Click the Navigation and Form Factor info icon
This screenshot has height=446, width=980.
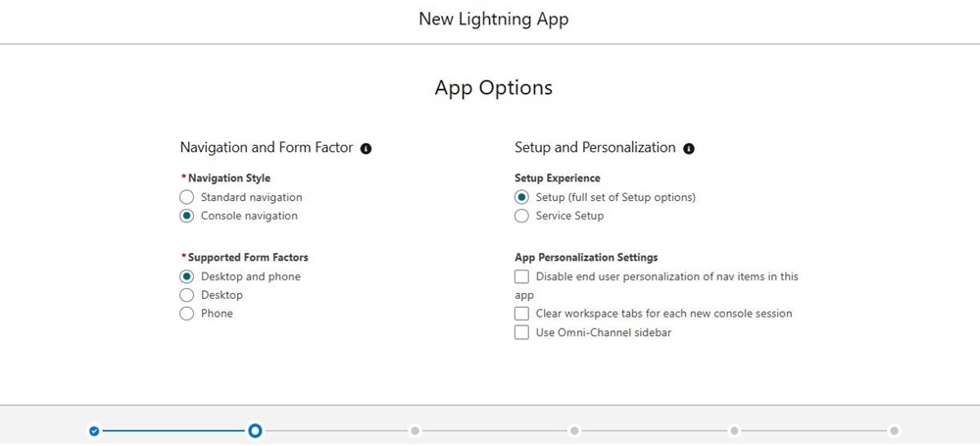(367, 149)
